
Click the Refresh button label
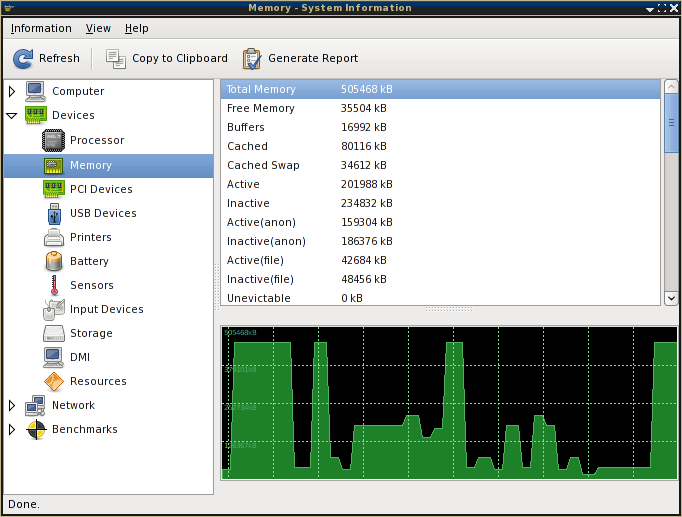[x=59, y=58]
